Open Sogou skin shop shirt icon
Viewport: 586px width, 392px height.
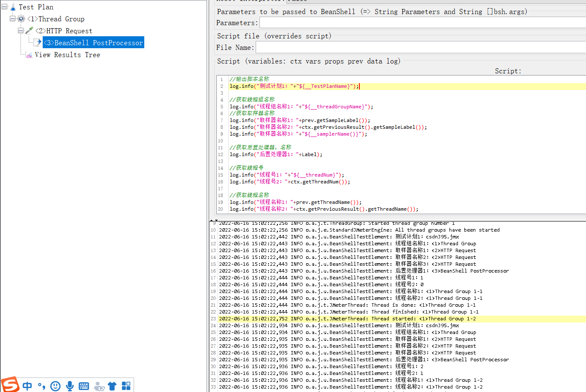click(x=112, y=386)
